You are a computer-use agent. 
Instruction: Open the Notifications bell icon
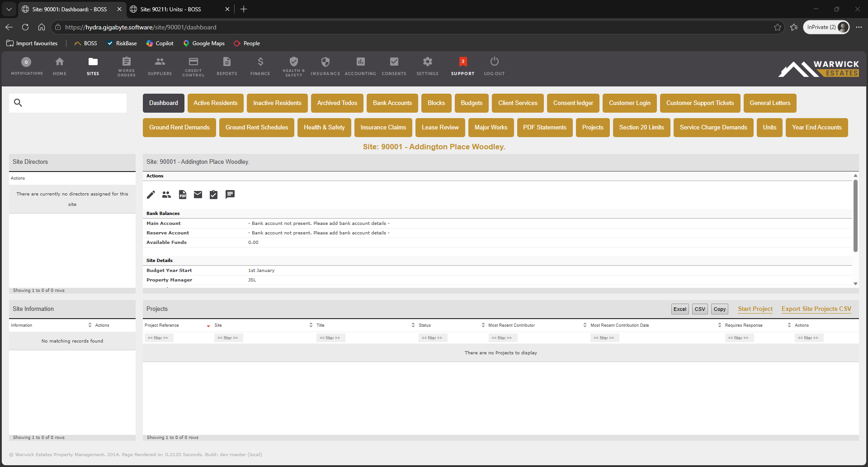pyautogui.click(x=26, y=62)
